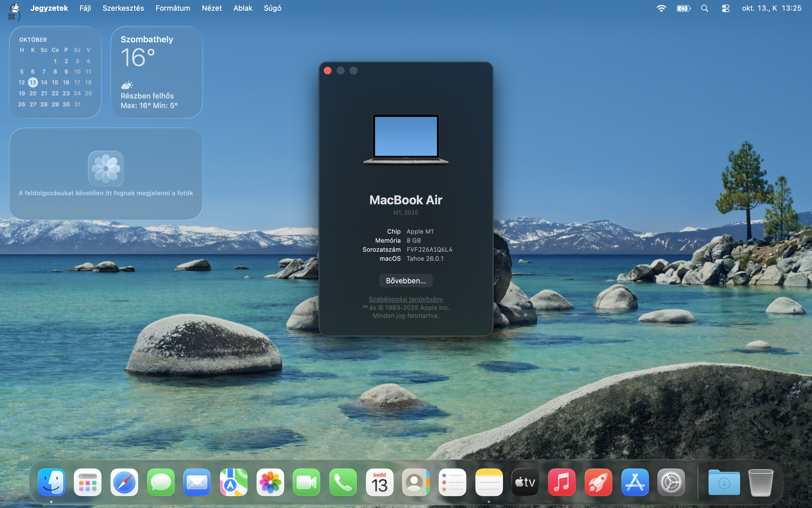Open Spotlight search magnifier icon
The image size is (812, 508).
705,8
